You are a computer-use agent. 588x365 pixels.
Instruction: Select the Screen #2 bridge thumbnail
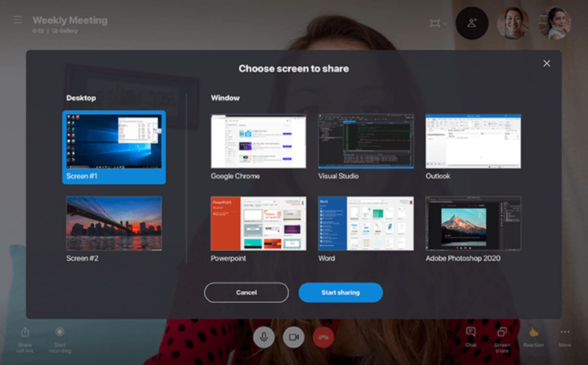(114, 223)
